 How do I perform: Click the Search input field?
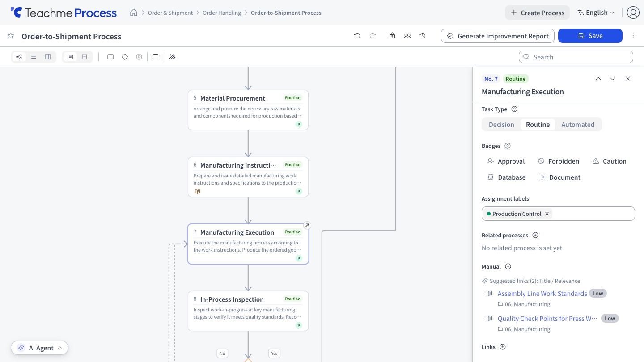576,57
